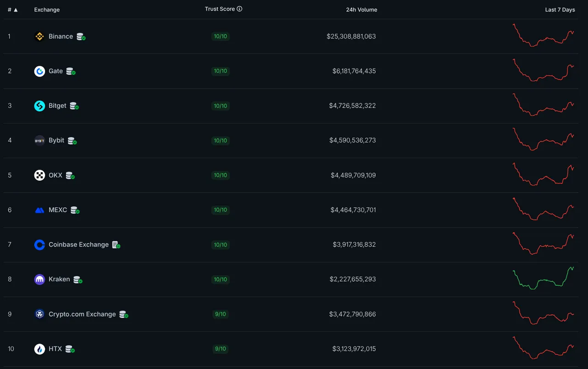Click the Crypto.com Exchange logo icon
This screenshot has width=588, height=369.
(40, 314)
